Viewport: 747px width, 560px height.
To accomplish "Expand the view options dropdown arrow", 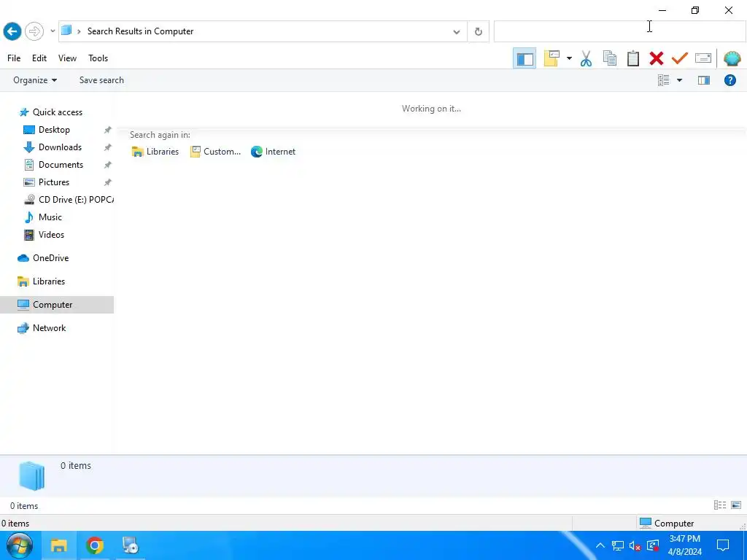I will (679, 80).
